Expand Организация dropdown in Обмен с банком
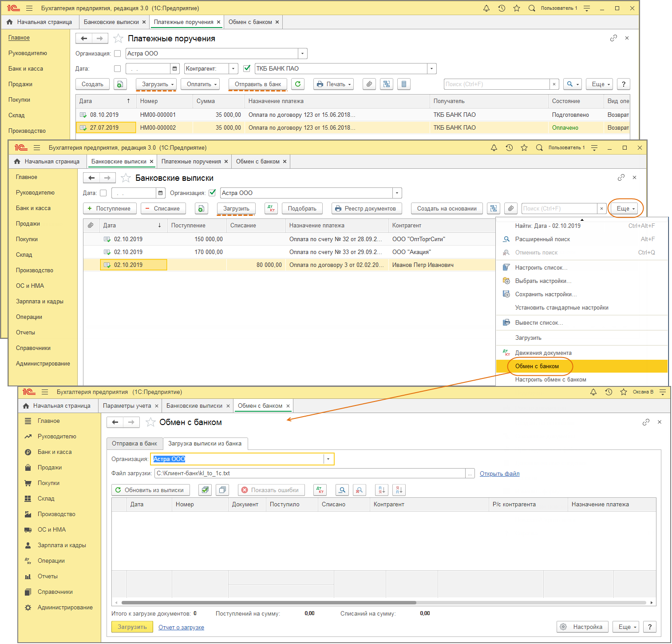This screenshot has height=644, width=672. click(328, 459)
